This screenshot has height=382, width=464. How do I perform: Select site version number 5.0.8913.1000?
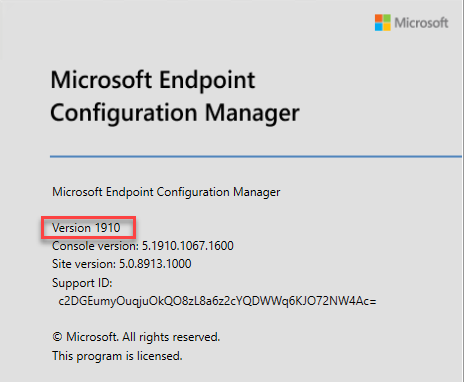(155, 264)
